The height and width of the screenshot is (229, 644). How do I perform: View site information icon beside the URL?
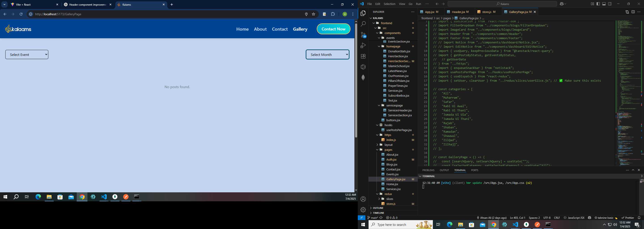pyautogui.click(x=30, y=14)
